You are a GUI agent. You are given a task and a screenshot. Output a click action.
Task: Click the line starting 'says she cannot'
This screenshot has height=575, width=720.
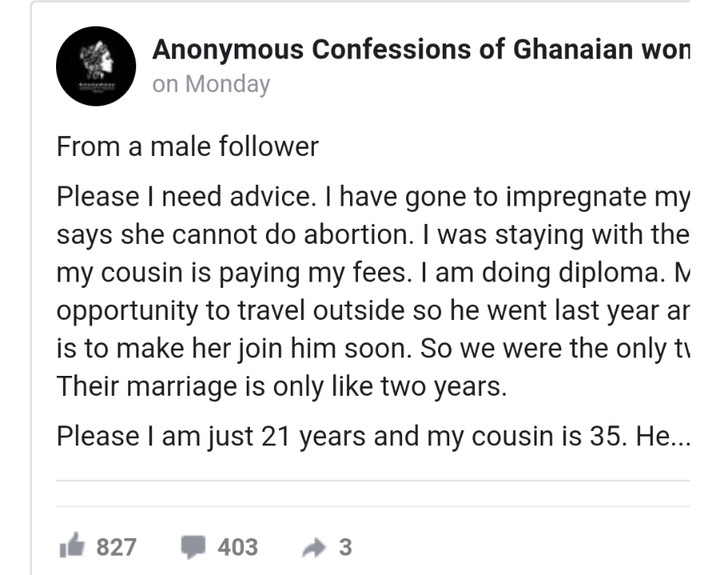pyautogui.click(x=372, y=235)
